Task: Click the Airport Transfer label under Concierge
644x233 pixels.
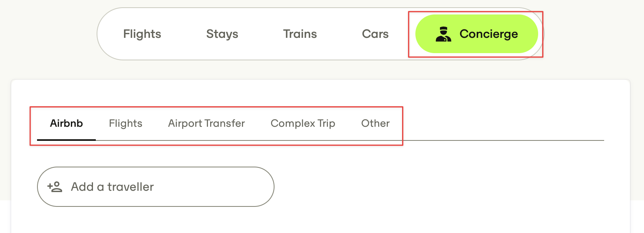Action: pyautogui.click(x=206, y=123)
